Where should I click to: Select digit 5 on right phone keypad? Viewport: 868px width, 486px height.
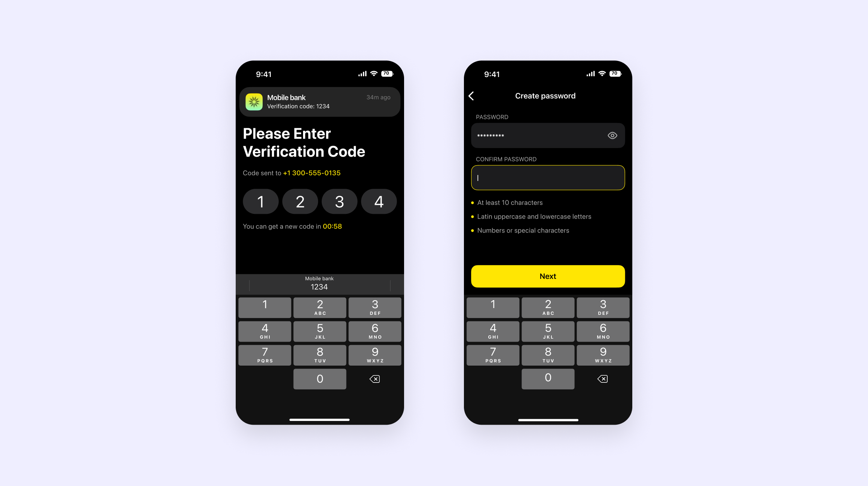[x=548, y=331]
